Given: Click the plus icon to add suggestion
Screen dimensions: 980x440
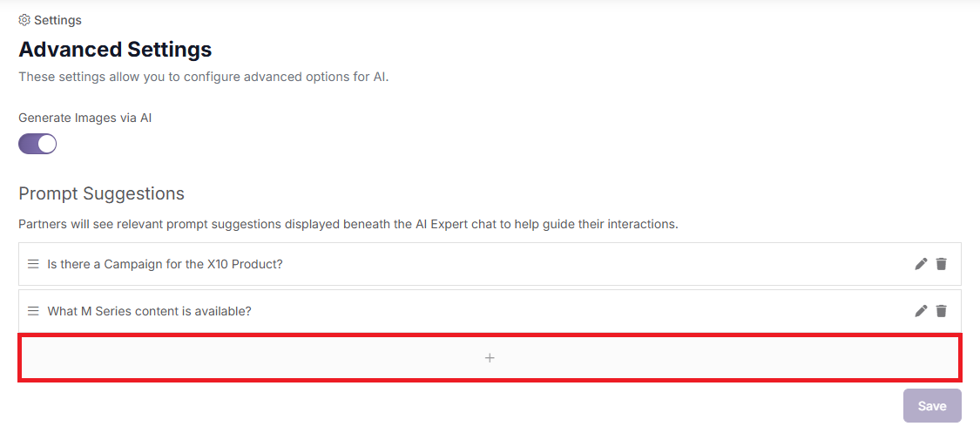Looking at the screenshot, I should pos(490,358).
